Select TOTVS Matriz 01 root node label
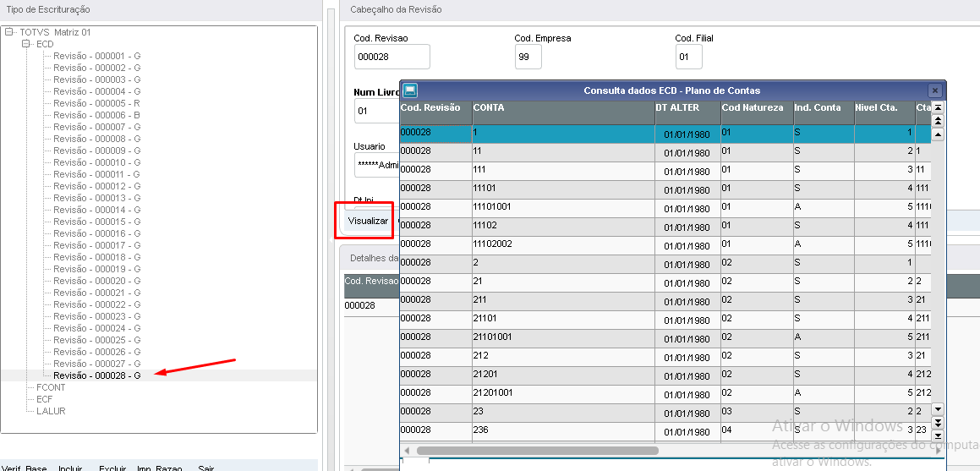 tap(55, 32)
